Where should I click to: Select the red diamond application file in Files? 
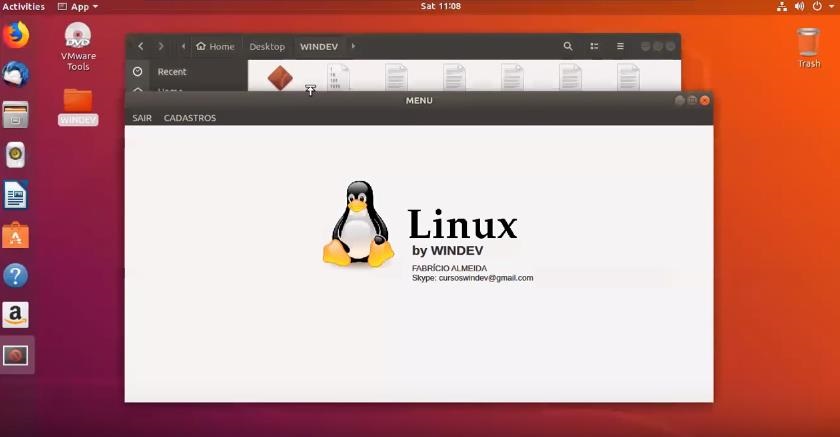point(280,78)
